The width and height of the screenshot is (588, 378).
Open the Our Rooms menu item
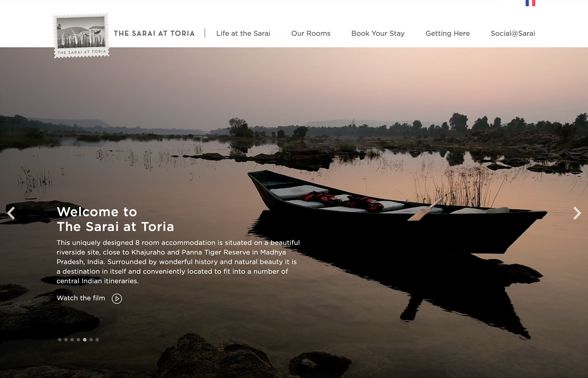click(x=311, y=33)
